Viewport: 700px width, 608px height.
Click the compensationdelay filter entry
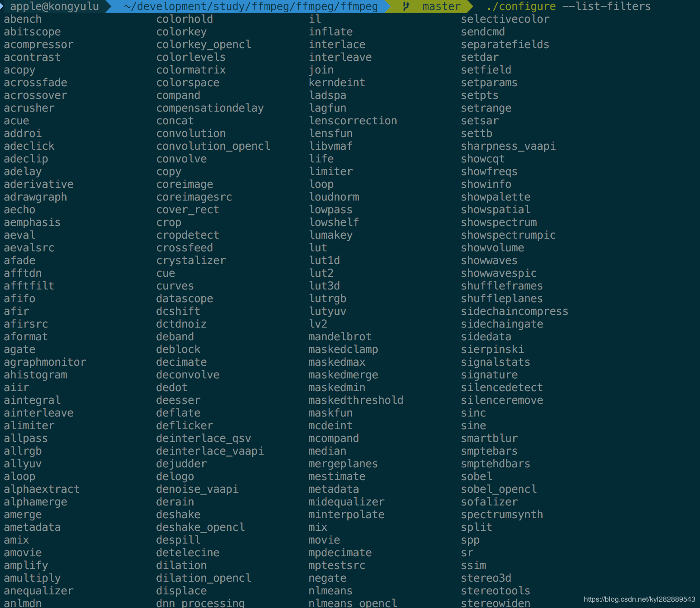pyautogui.click(x=210, y=108)
